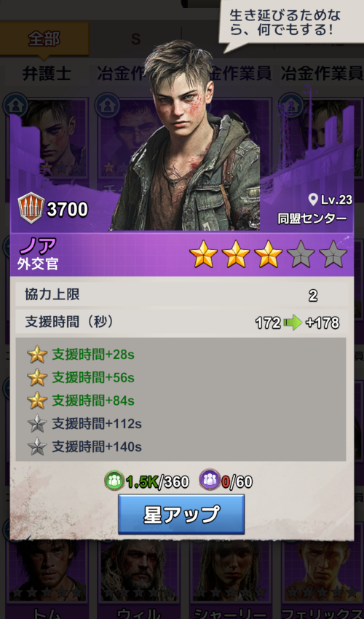
Task: Tap the third gold star rating
Action: point(268,254)
